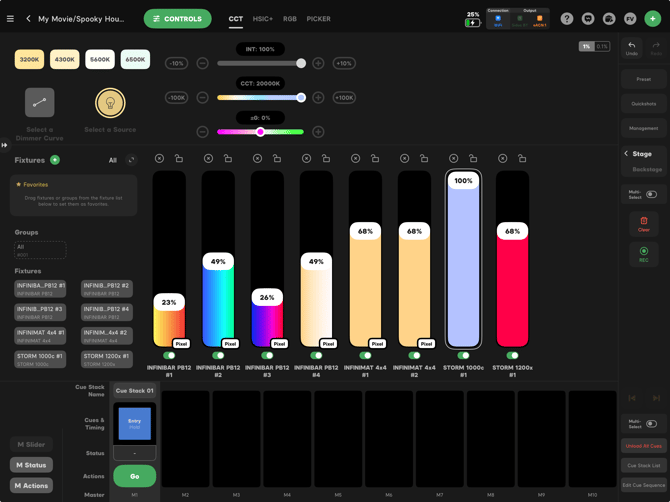Viewport: 670px width, 502px height.
Task: Toggle INFINIBAR PB12 #4 on/off switch
Action: point(316,355)
